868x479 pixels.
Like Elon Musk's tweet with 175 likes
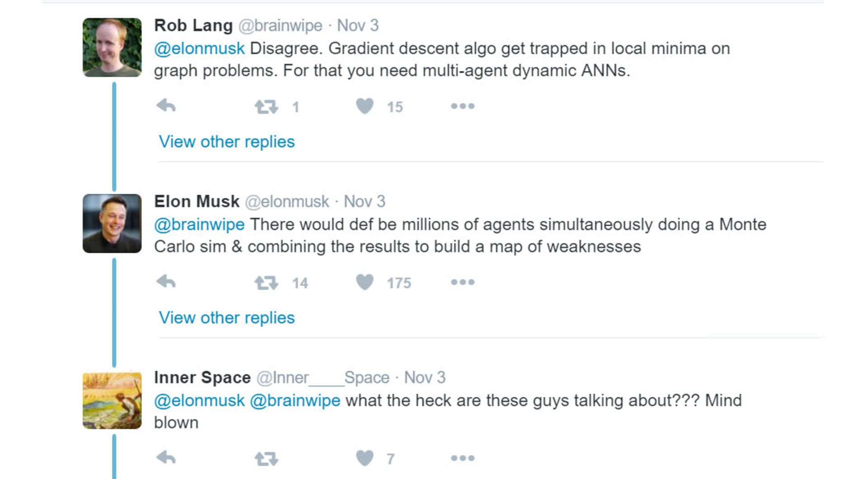[365, 282]
